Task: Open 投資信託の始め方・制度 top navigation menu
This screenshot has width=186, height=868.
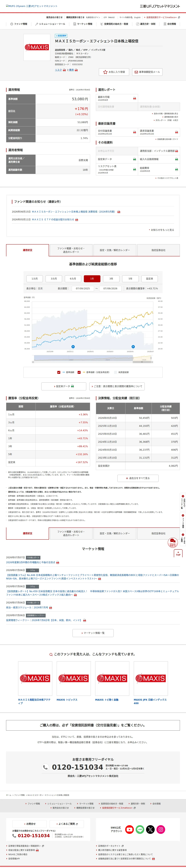Action: (x=114, y=24)
